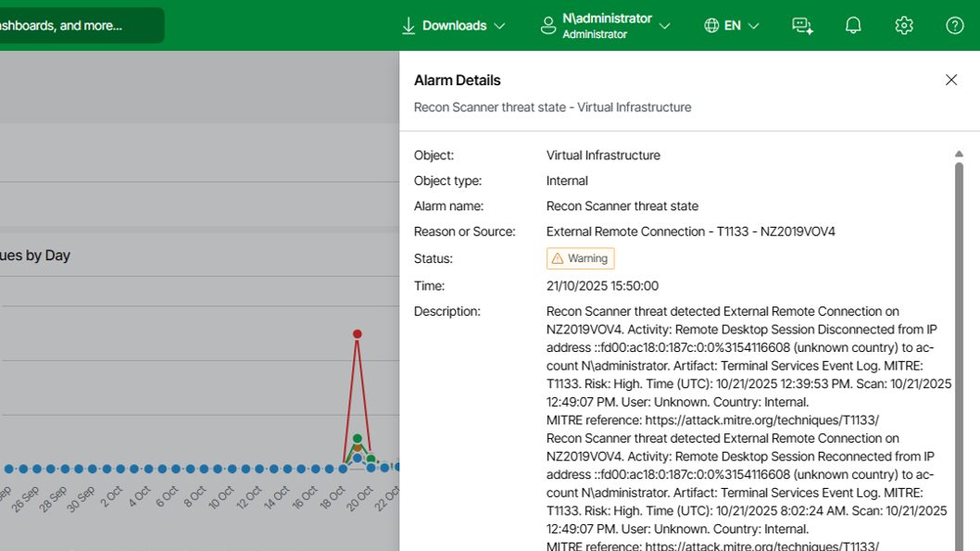Select the red peak data point on chart
Screen dimensions: 980x551
pos(357,333)
